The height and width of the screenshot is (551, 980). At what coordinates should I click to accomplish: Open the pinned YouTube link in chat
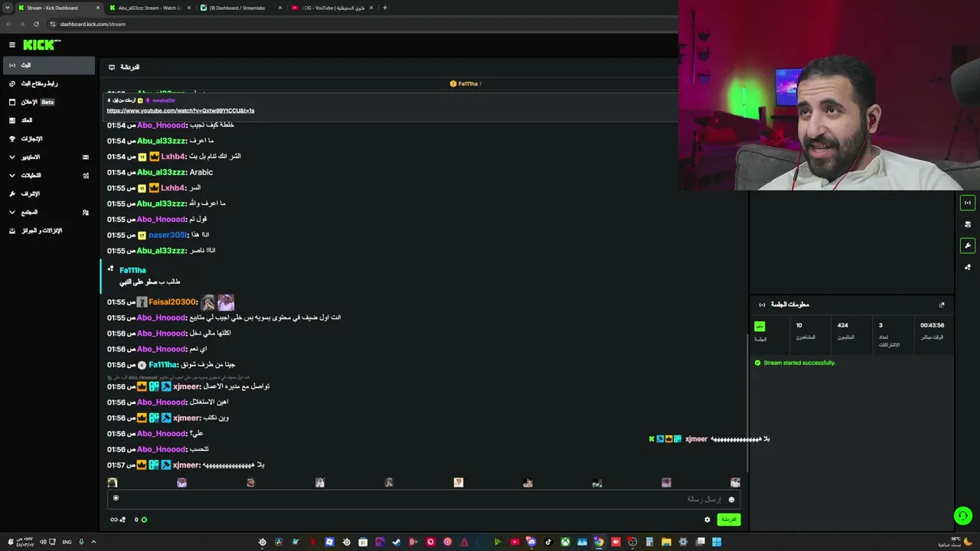coord(181,110)
